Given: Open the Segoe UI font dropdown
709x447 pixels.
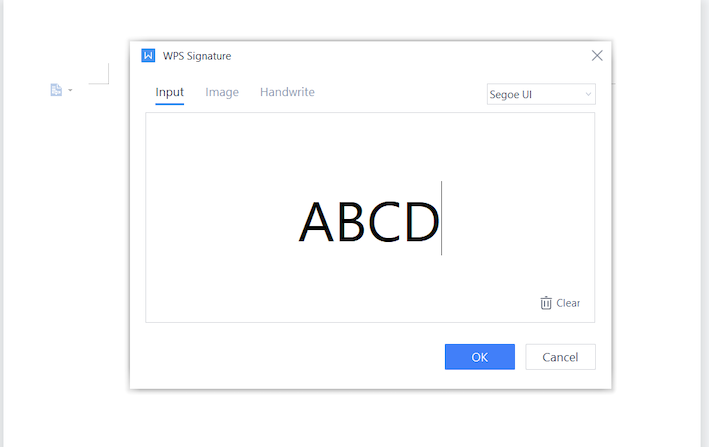Looking at the screenshot, I should pyautogui.click(x=532, y=95).
